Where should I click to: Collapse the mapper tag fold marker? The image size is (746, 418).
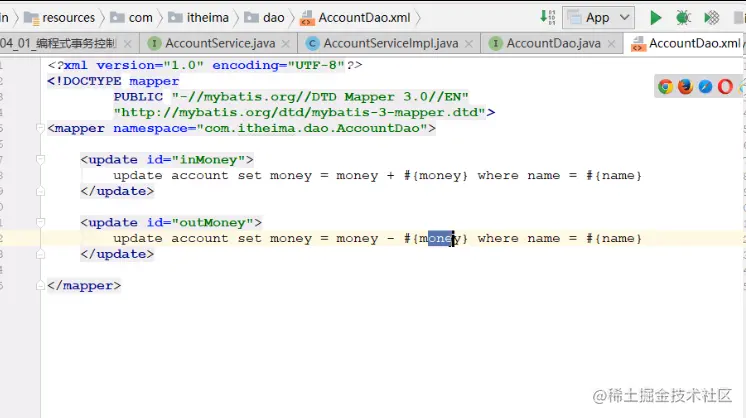40,128
